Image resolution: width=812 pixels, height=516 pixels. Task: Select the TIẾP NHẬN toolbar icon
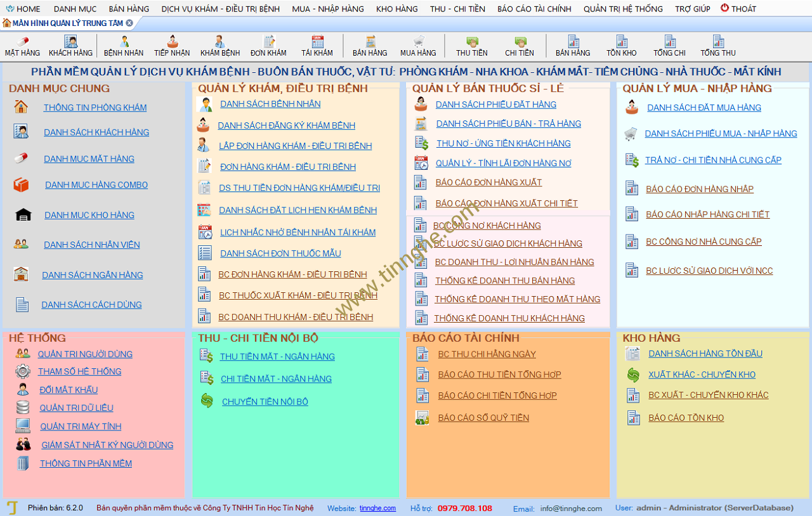(172, 46)
